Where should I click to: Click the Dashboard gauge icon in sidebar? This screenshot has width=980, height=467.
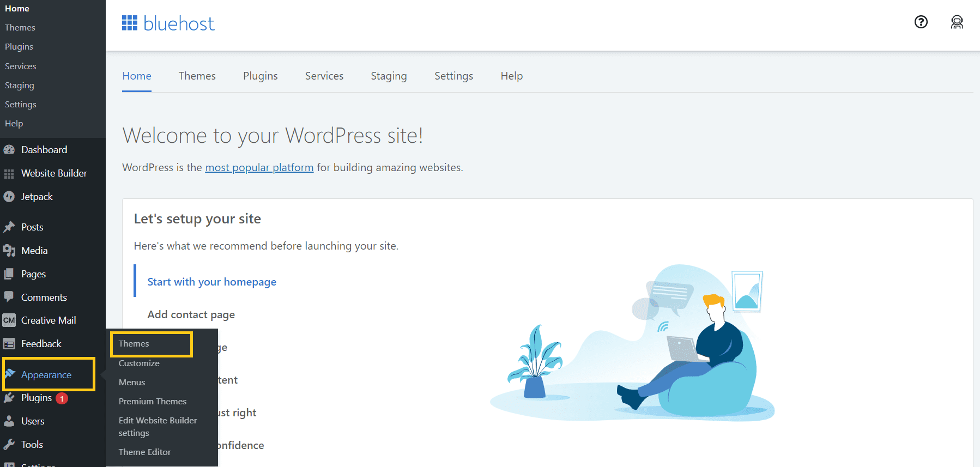[9, 149]
